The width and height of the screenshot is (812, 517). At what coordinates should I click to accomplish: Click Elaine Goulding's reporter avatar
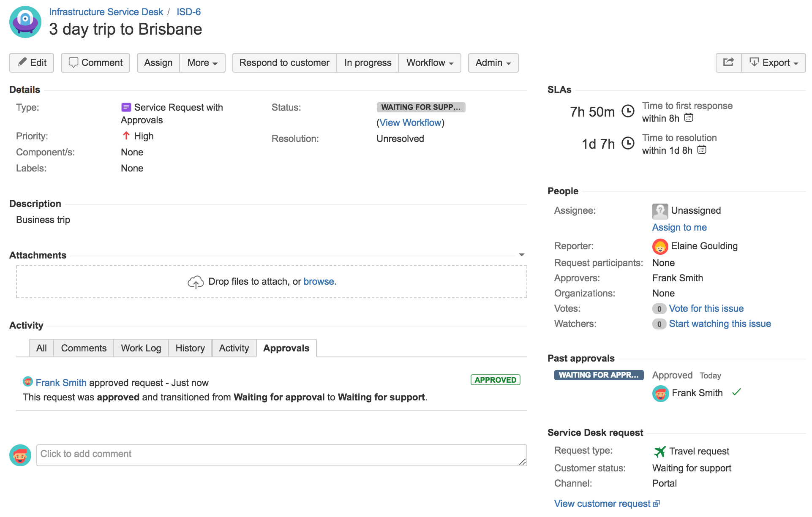[x=660, y=246]
